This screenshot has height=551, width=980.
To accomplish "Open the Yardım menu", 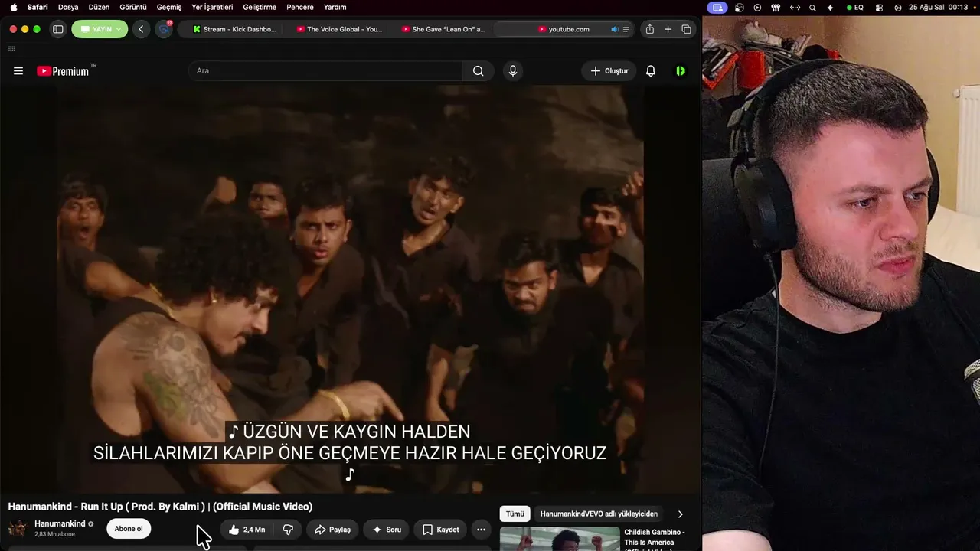I will (335, 7).
